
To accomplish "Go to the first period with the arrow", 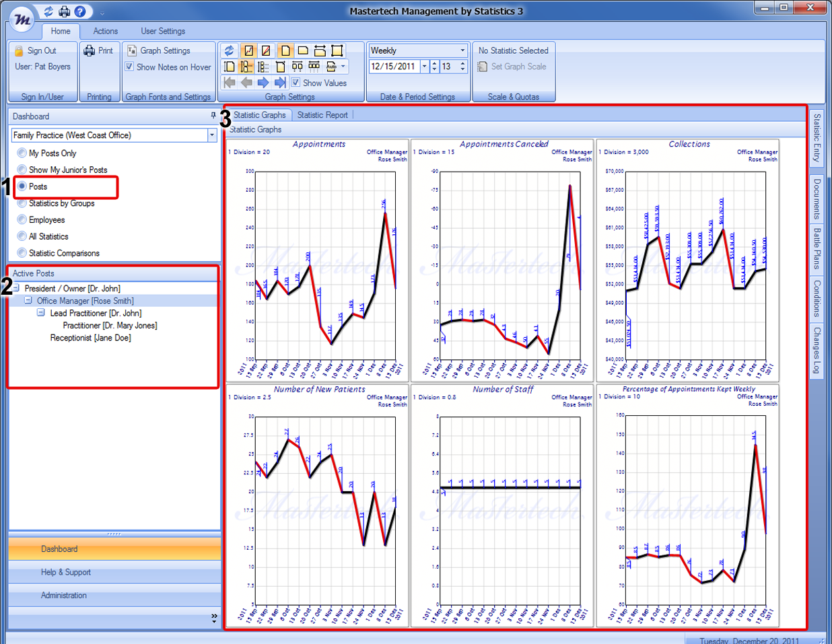I will coord(230,83).
